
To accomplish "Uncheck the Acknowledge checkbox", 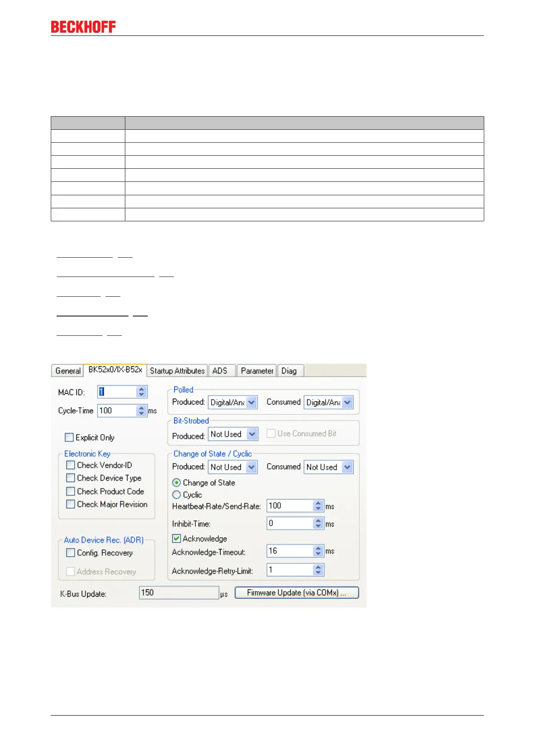I will click(177, 538).
